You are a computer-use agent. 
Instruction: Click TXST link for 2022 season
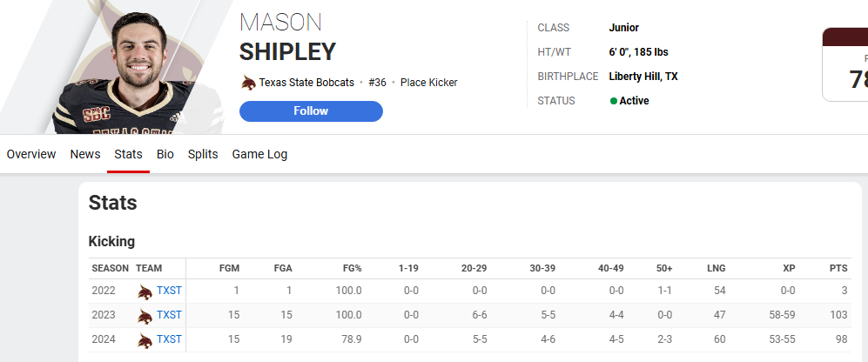pyautogui.click(x=169, y=291)
